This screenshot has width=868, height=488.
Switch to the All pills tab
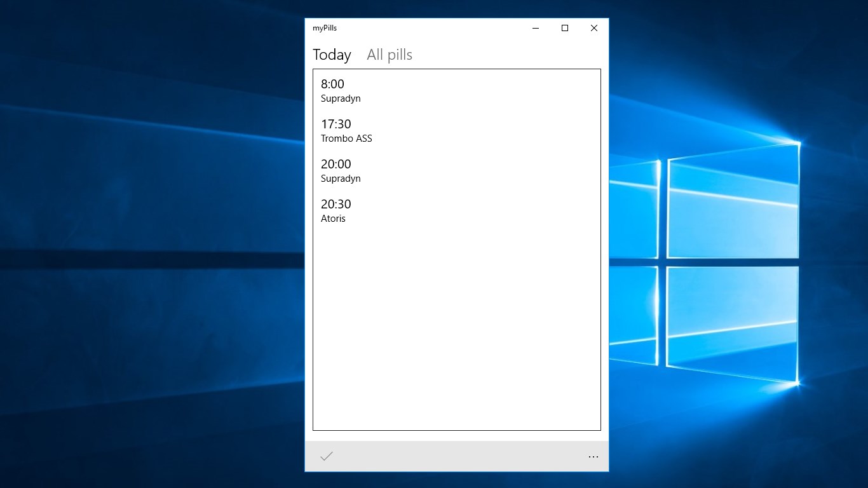pyautogui.click(x=389, y=55)
